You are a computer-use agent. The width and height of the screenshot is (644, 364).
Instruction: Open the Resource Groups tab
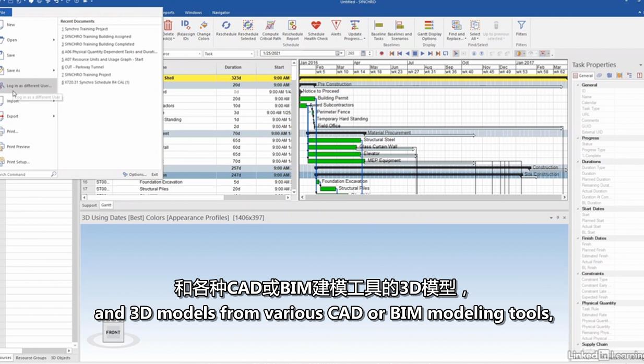coord(31,358)
